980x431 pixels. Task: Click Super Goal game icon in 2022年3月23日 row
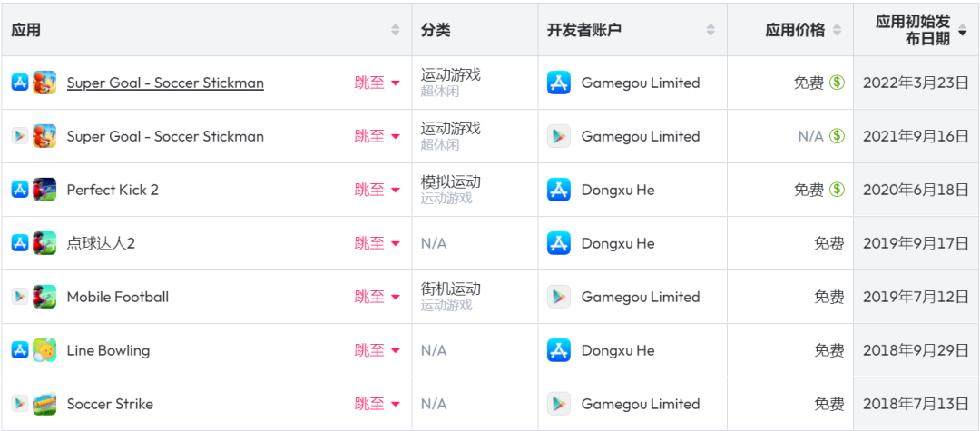click(x=44, y=83)
